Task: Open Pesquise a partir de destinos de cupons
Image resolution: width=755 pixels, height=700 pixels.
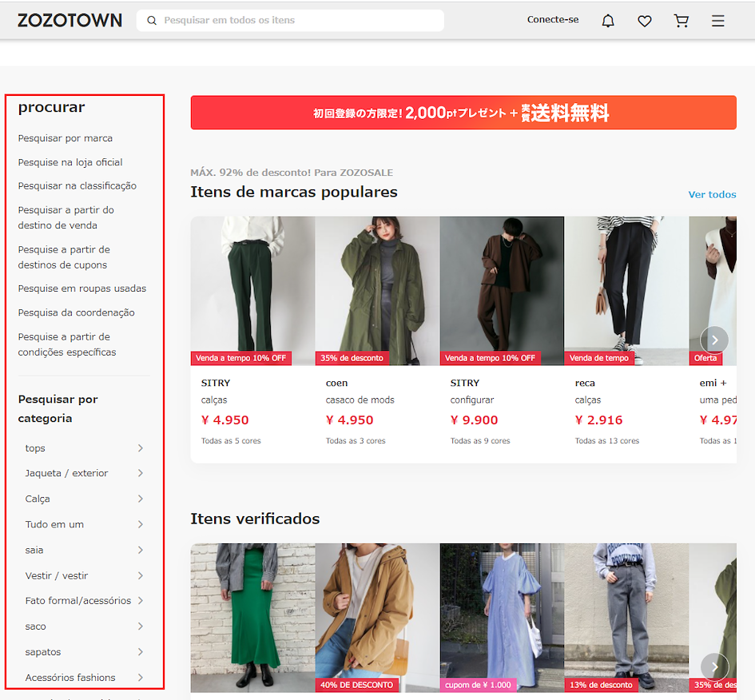Action: point(64,257)
